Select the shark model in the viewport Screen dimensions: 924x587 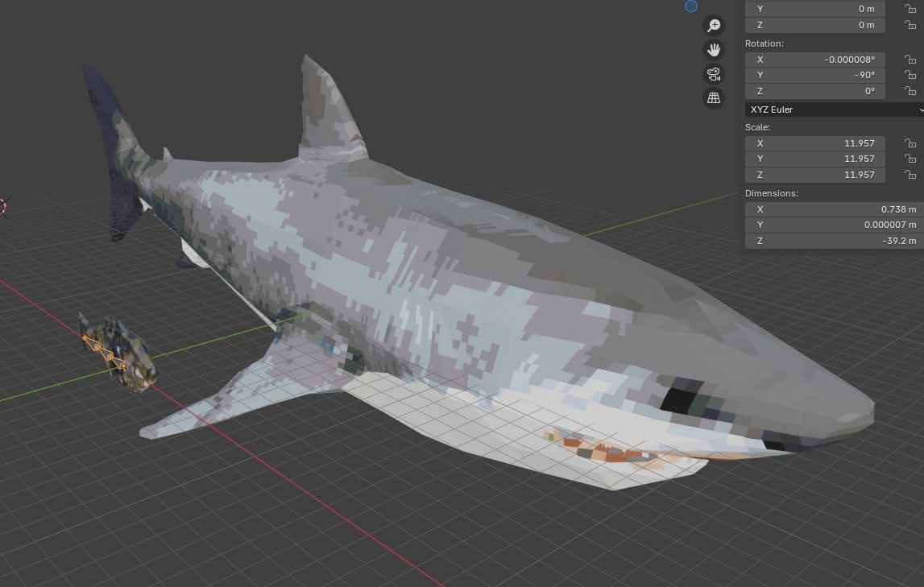tap(483, 282)
